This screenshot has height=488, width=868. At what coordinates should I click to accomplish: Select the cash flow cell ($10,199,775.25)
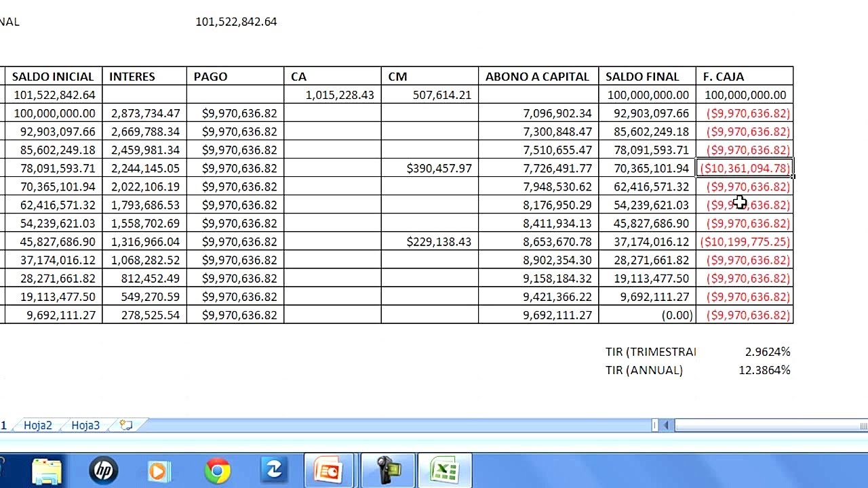(x=745, y=241)
